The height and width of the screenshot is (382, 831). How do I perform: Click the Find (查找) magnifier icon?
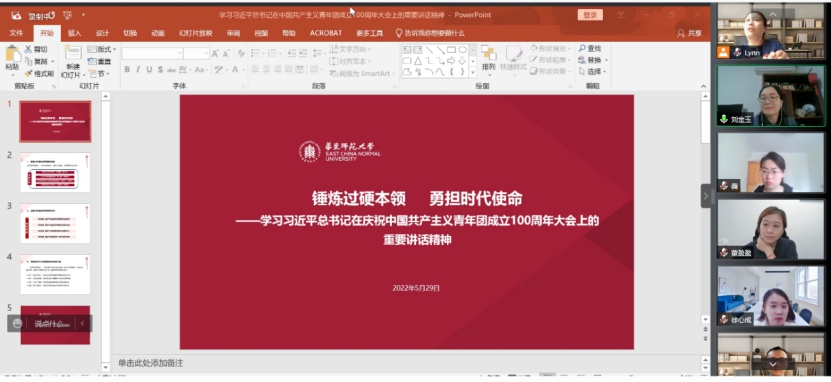582,48
